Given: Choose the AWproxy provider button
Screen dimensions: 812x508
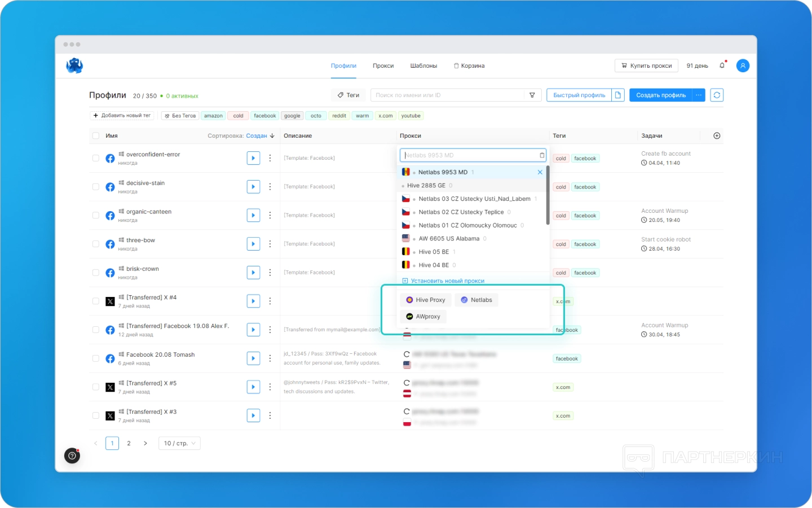Looking at the screenshot, I should point(423,317).
